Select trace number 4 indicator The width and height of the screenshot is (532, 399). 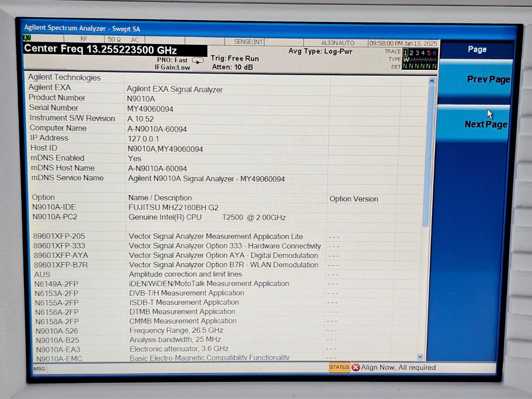[x=423, y=53]
